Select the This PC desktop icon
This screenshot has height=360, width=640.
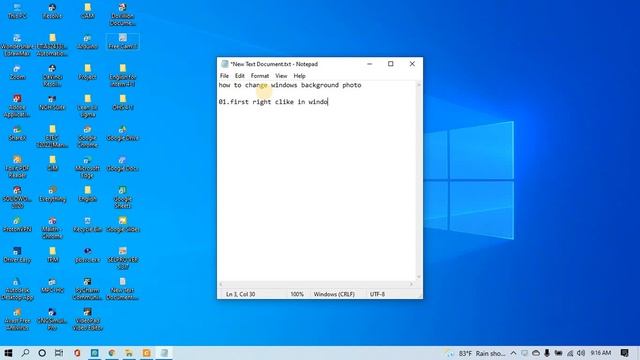tap(17, 11)
